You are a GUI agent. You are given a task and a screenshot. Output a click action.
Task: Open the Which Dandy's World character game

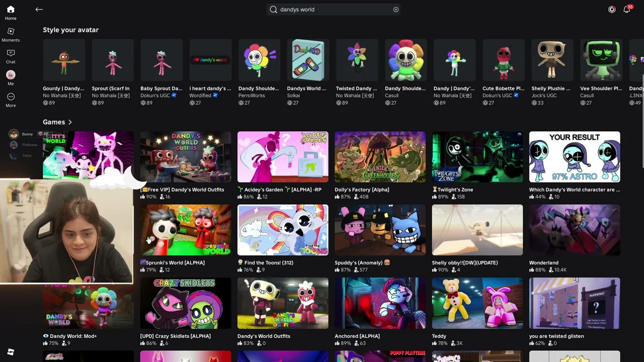575,157
